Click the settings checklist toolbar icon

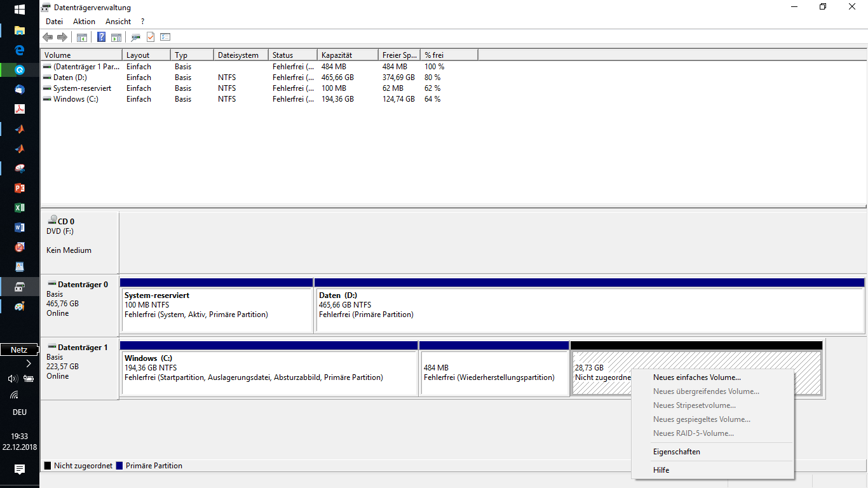[165, 37]
